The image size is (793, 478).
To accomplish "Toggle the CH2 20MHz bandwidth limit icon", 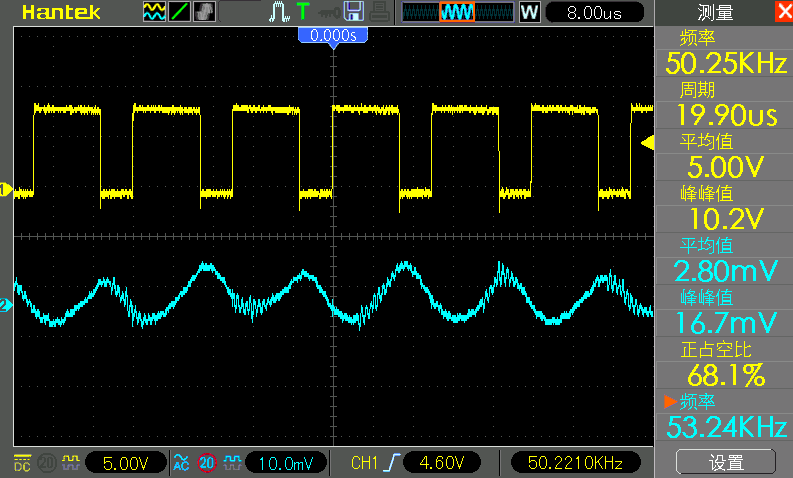I will pos(207,463).
